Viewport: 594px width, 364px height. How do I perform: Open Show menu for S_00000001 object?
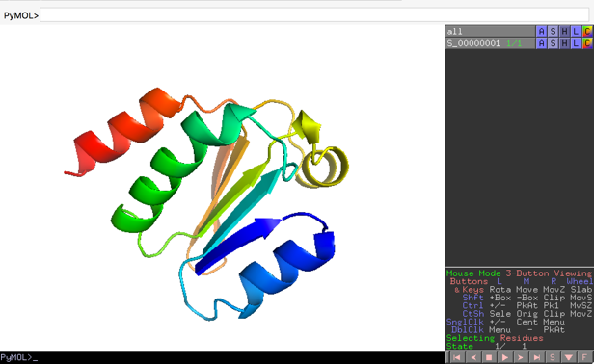[553, 43]
